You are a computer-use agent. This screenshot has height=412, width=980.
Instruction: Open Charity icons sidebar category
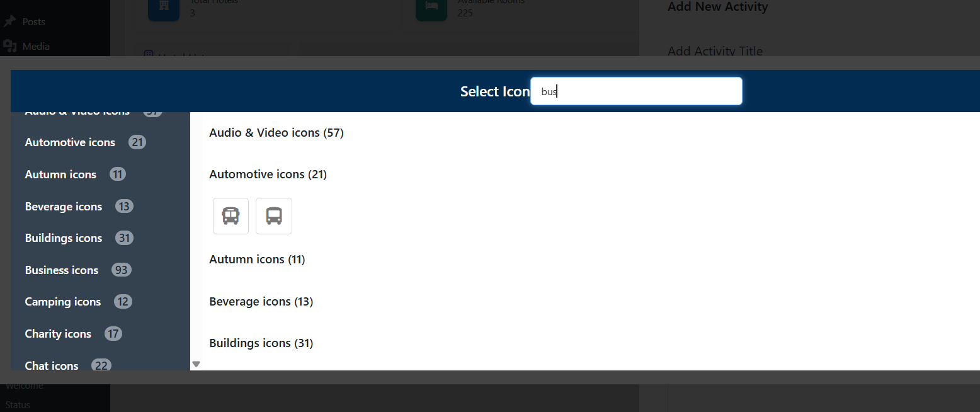[58, 334]
